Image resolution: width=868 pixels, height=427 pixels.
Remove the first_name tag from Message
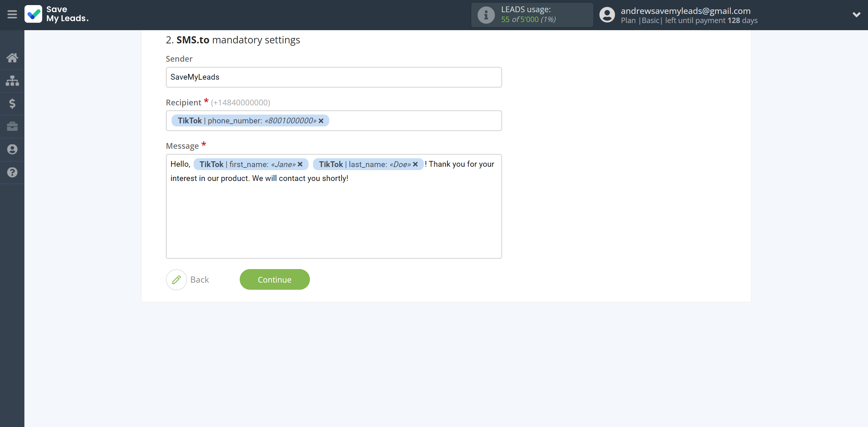300,164
